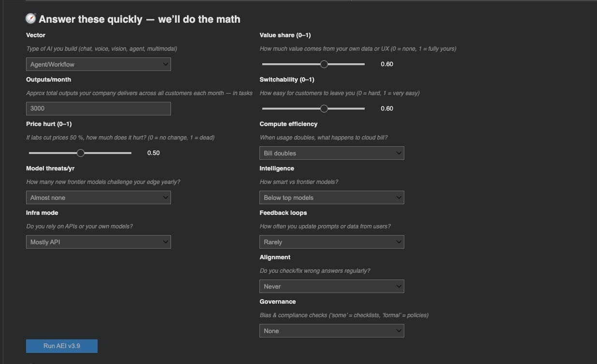Open the Vector type dropdown

(98, 64)
